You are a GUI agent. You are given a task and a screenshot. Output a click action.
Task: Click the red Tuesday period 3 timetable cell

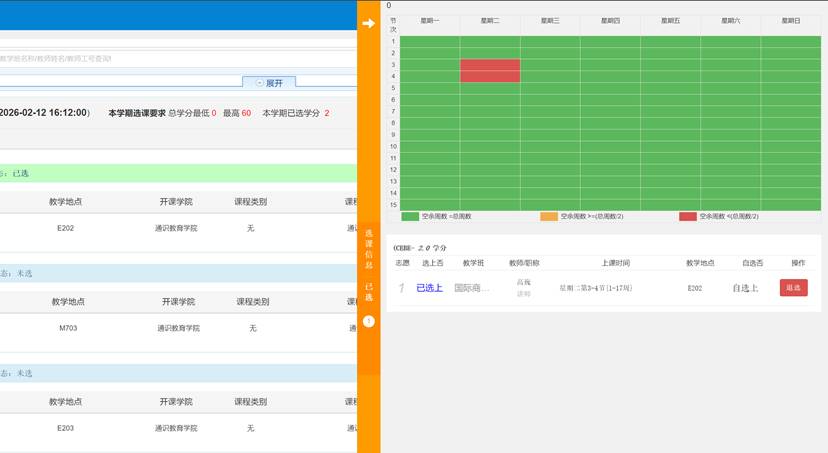(x=490, y=65)
